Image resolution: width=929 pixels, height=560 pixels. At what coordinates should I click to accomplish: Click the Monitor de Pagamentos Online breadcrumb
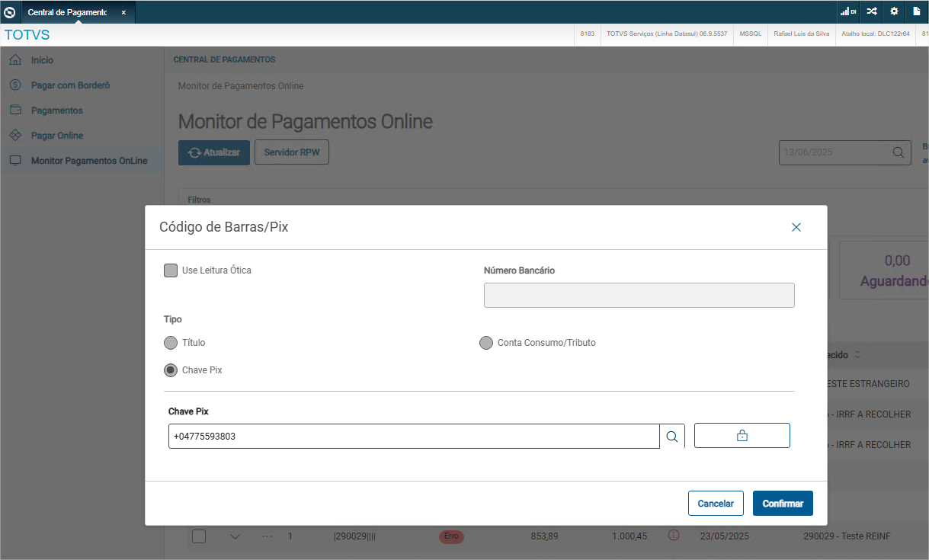click(x=241, y=86)
